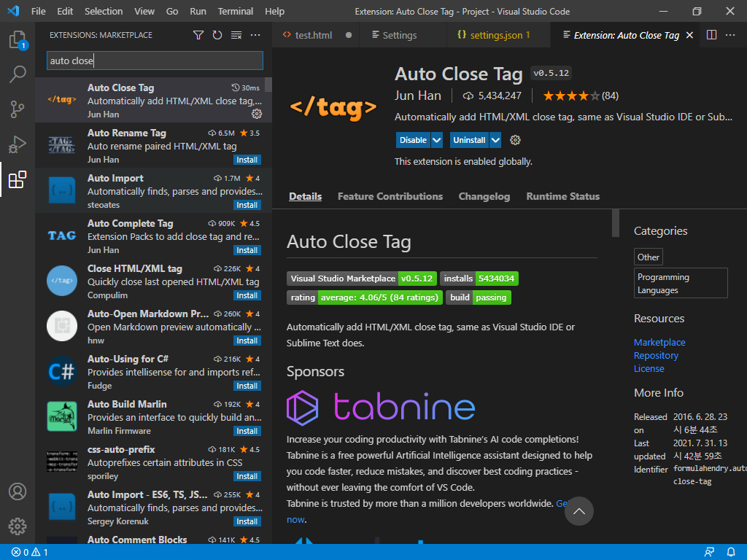
Task: Split the editor to the right
Action: [711, 35]
